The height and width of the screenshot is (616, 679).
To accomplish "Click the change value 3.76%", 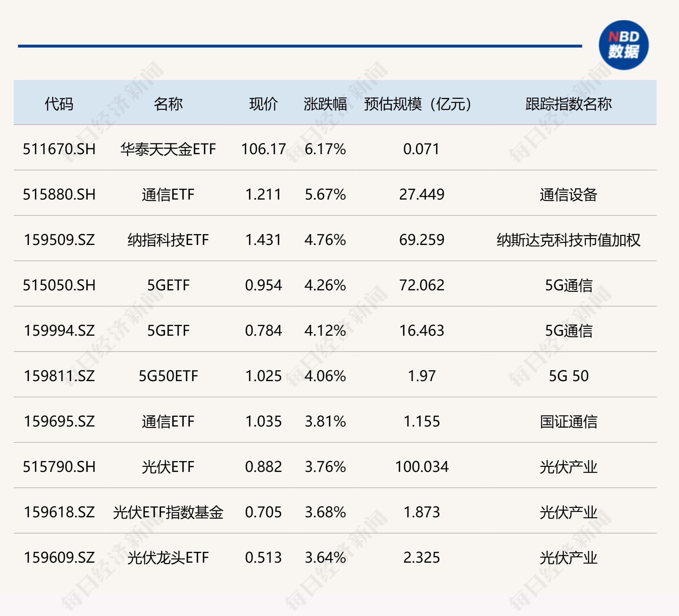I will coord(325,467).
